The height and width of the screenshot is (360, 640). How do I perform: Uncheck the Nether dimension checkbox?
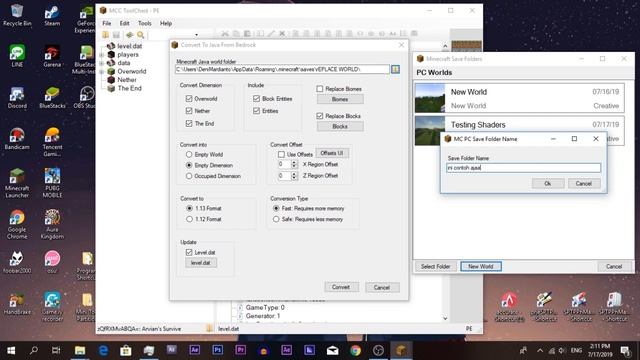click(189, 111)
